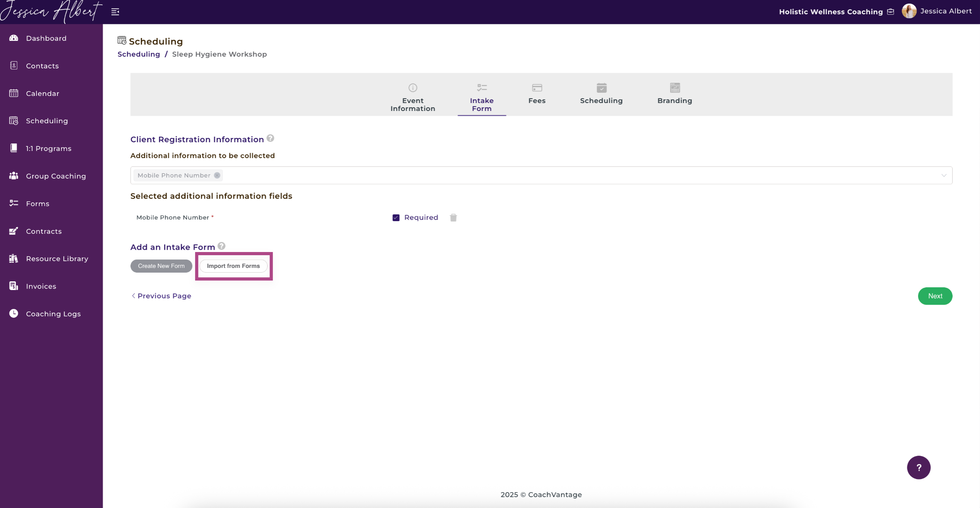Select the Intake Form tab

pyautogui.click(x=482, y=98)
